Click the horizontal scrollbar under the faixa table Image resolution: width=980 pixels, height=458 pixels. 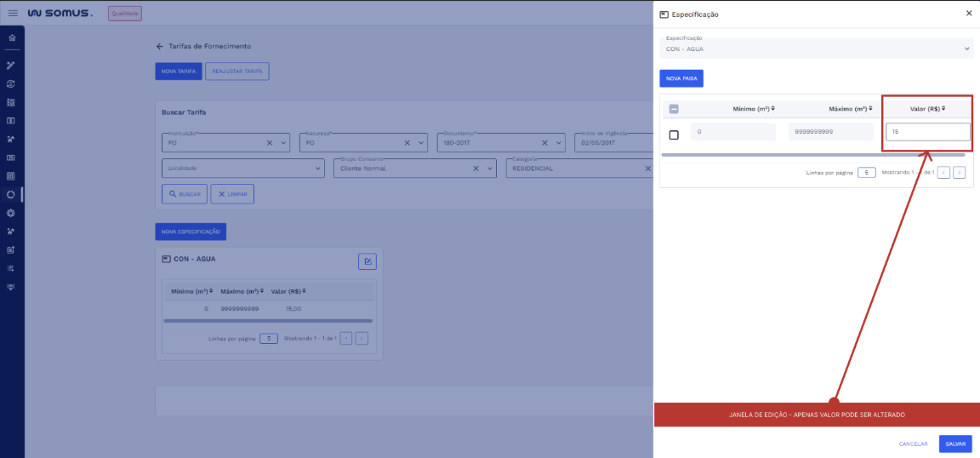[x=812, y=155]
